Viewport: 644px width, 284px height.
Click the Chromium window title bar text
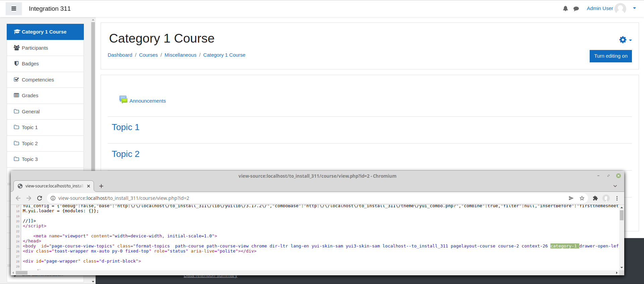[x=317, y=176]
